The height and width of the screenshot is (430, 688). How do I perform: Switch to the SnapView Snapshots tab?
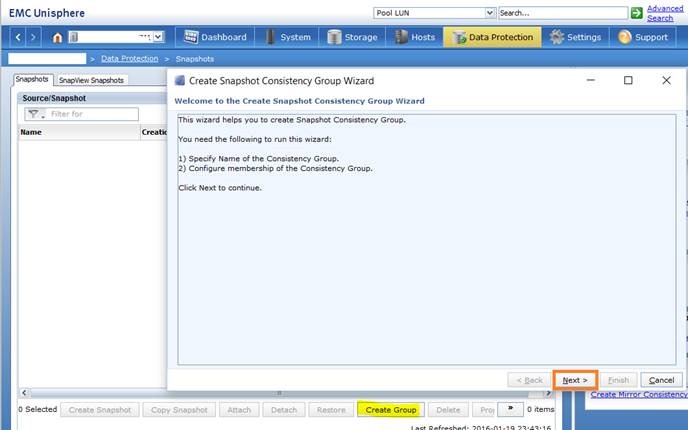[x=91, y=80]
